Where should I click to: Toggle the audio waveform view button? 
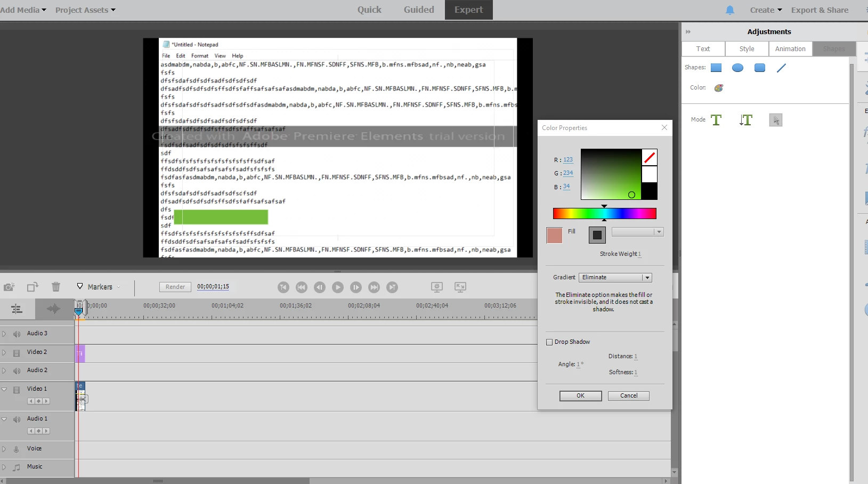pyautogui.click(x=54, y=309)
